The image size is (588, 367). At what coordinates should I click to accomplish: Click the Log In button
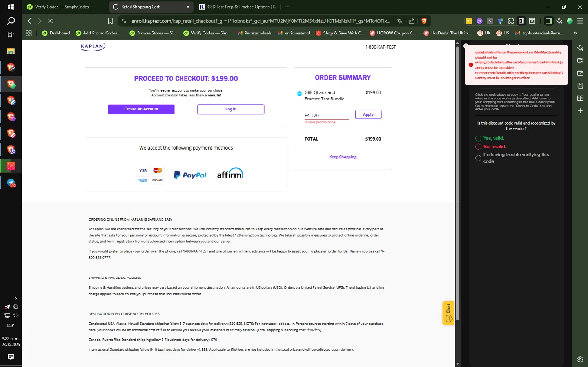click(231, 109)
